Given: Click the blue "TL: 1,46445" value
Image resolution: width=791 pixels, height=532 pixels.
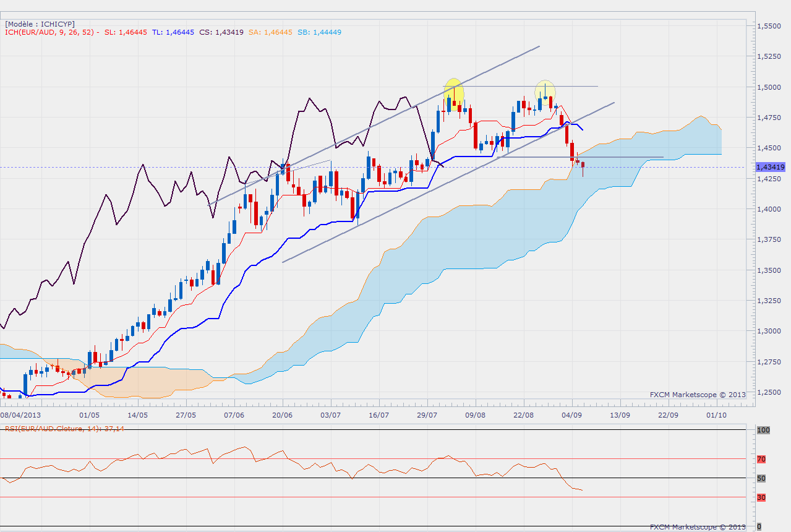Looking at the screenshot, I should [x=173, y=32].
